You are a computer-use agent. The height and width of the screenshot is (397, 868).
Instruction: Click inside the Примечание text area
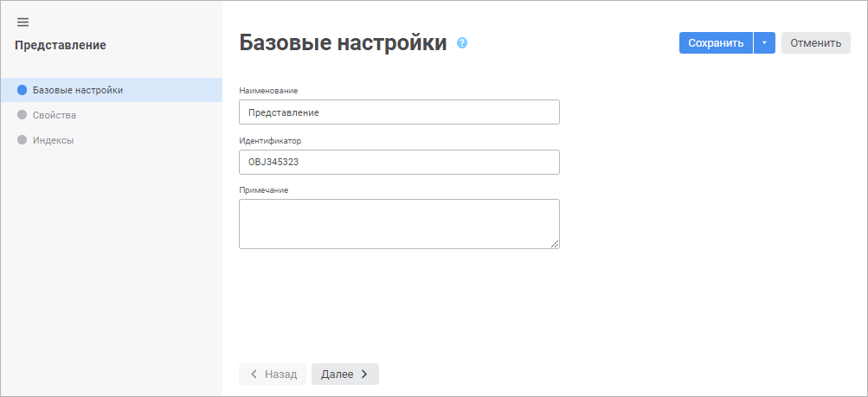click(x=399, y=223)
